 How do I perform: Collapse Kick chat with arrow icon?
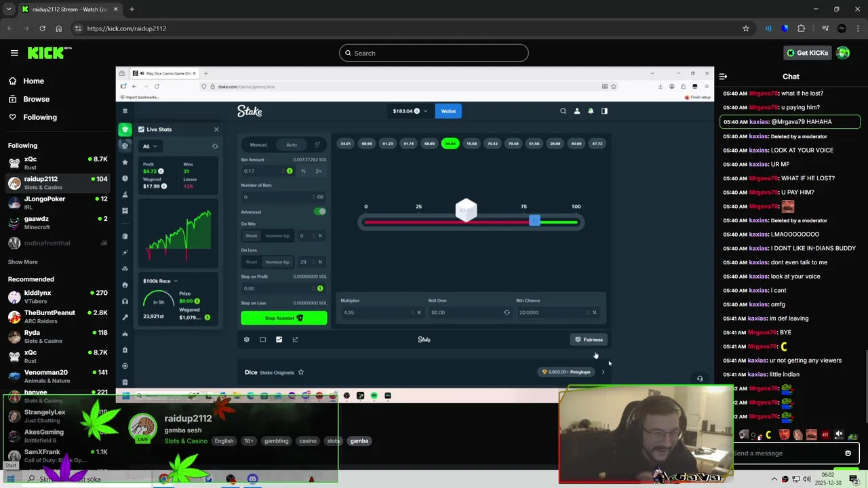[723, 77]
